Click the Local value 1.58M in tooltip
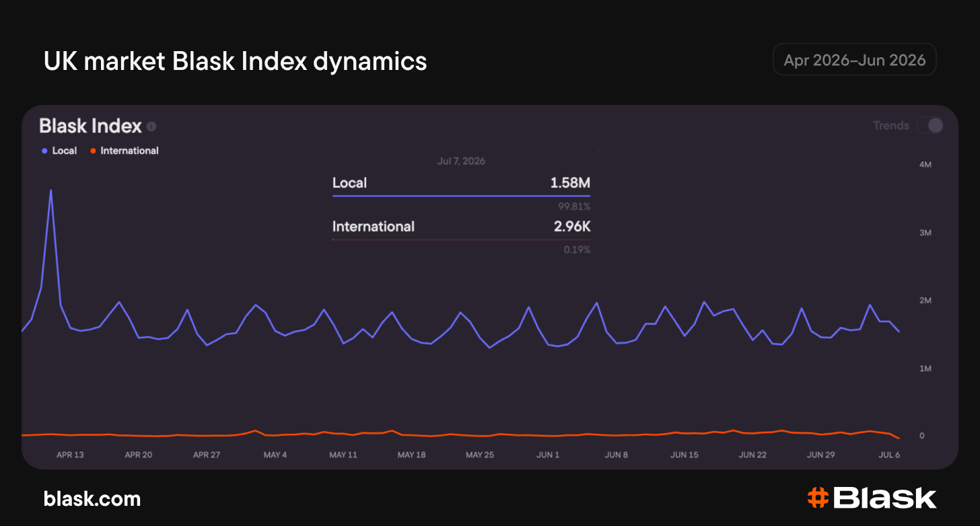Viewport: 980px width, 526px height. [570, 183]
